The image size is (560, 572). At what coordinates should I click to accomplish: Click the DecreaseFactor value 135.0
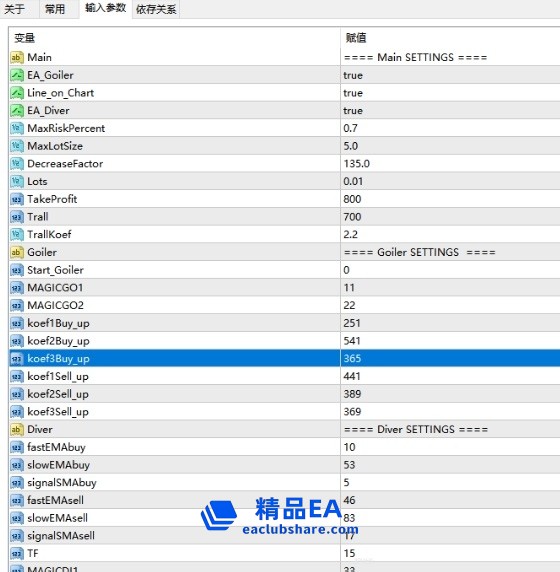pyautogui.click(x=356, y=164)
